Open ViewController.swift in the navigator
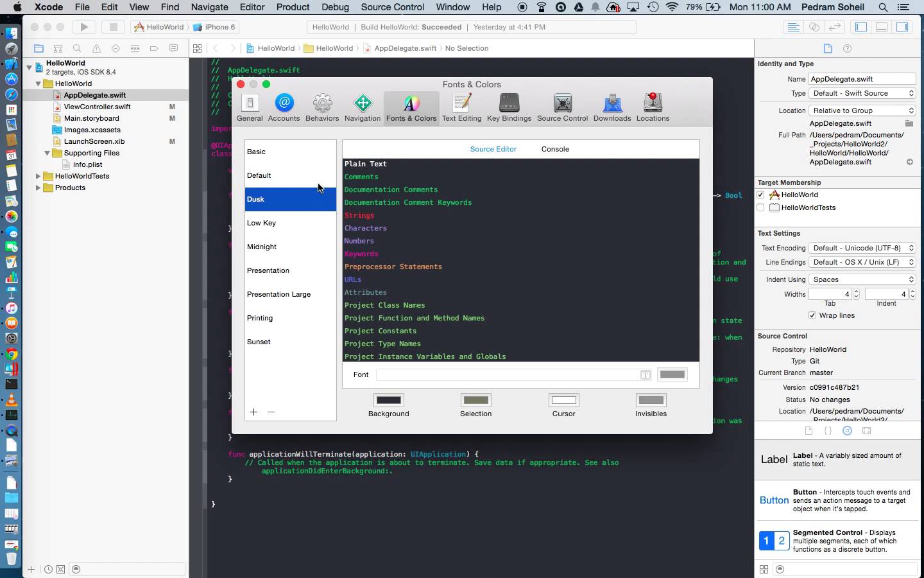924x578 pixels. (x=97, y=107)
